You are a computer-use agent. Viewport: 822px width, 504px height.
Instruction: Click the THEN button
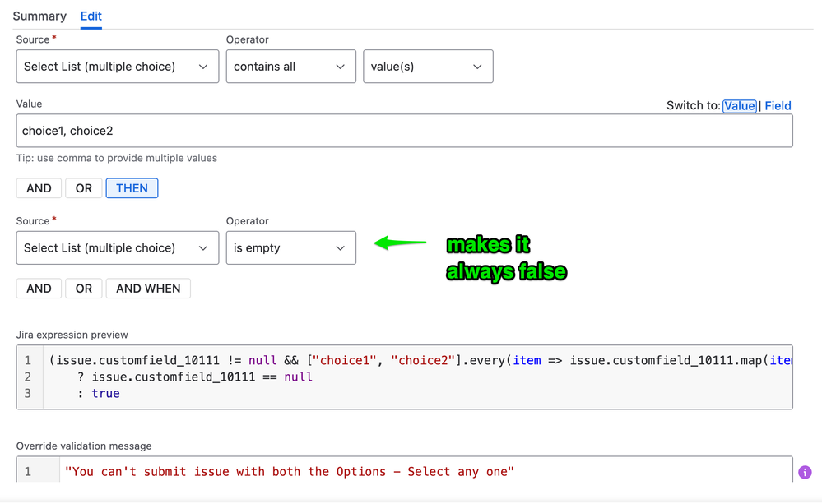click(132, 188)
